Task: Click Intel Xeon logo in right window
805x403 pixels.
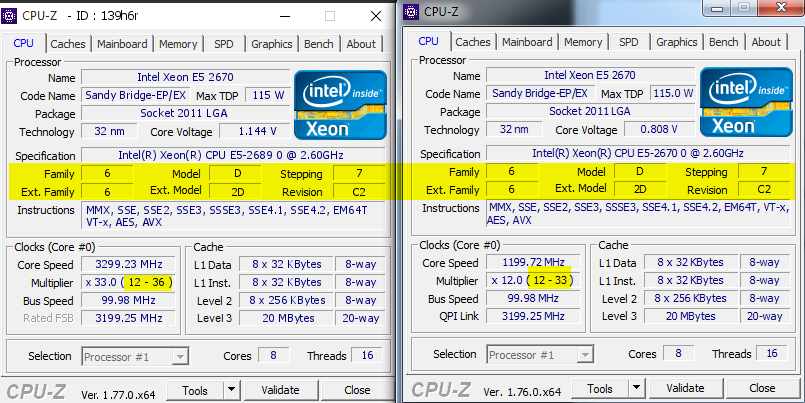Action: pos(746,102)
